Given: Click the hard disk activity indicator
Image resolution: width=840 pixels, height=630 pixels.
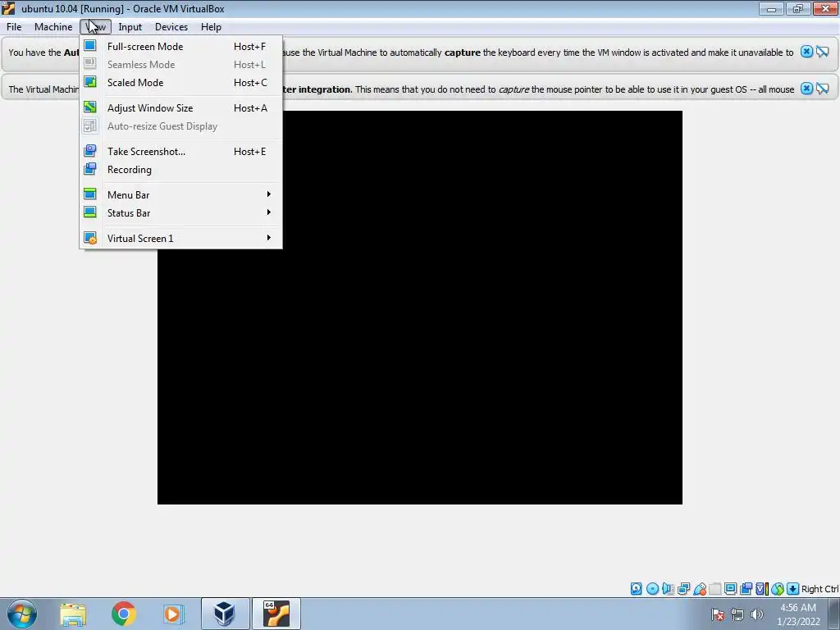Looking at the screenshot, I should click(636, 589).
